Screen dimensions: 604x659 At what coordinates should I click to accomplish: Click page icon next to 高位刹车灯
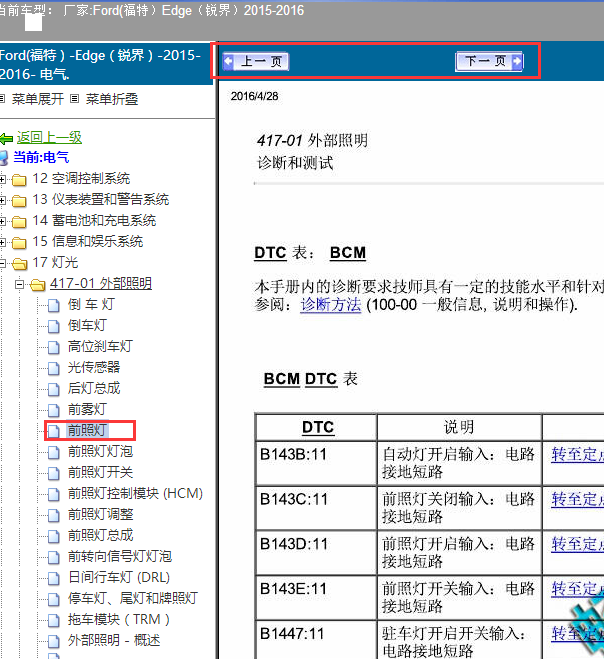coord(54,348)
